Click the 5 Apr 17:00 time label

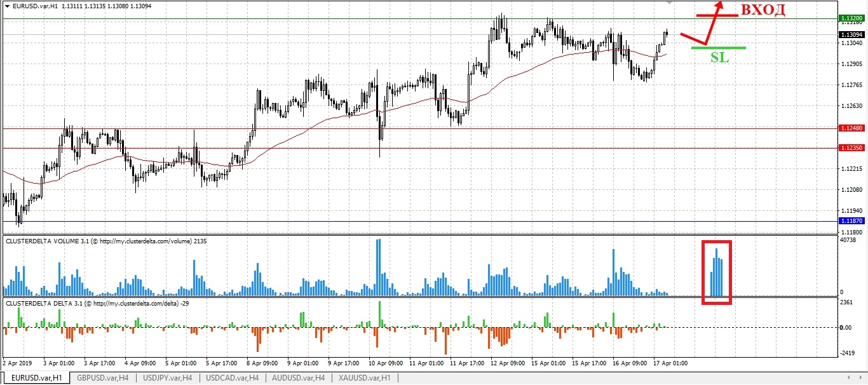pyautogui.click(x=222, y=363)
